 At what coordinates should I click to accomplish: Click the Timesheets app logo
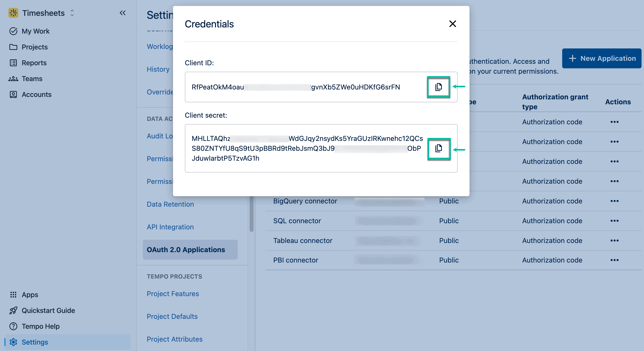tap(13, 13)
